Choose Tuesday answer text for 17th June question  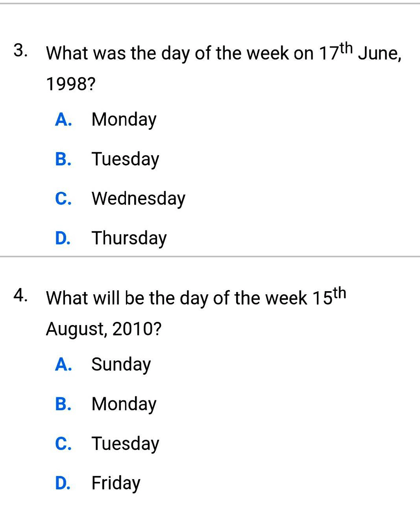point(125,159)
